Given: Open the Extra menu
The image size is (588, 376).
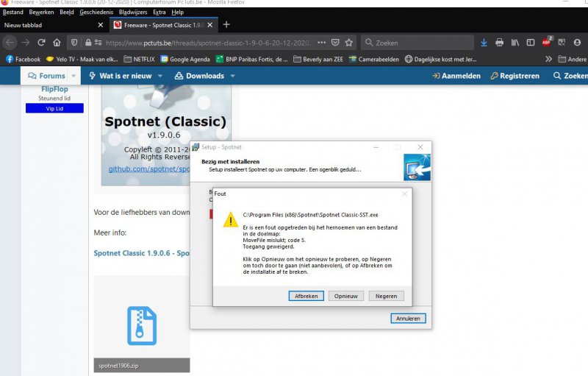Looking at the screenshot, I should (159, 12).
